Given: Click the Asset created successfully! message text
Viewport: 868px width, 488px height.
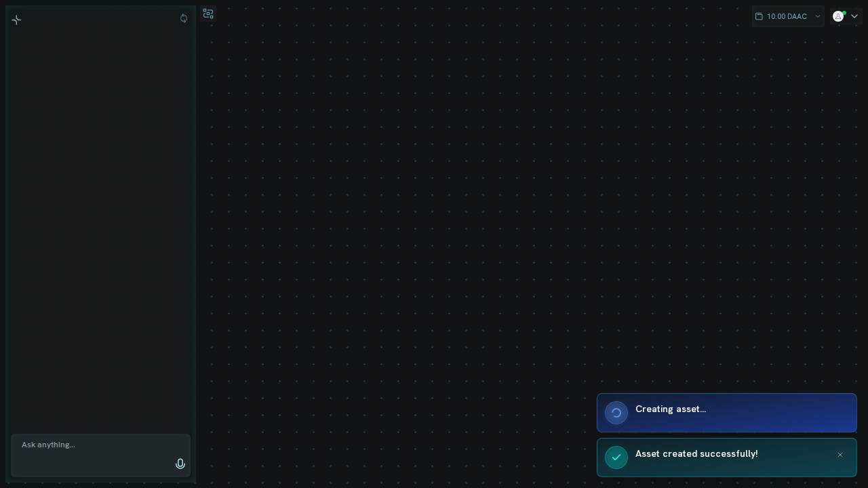Looking at the screenshot, I should click(696, 453).
